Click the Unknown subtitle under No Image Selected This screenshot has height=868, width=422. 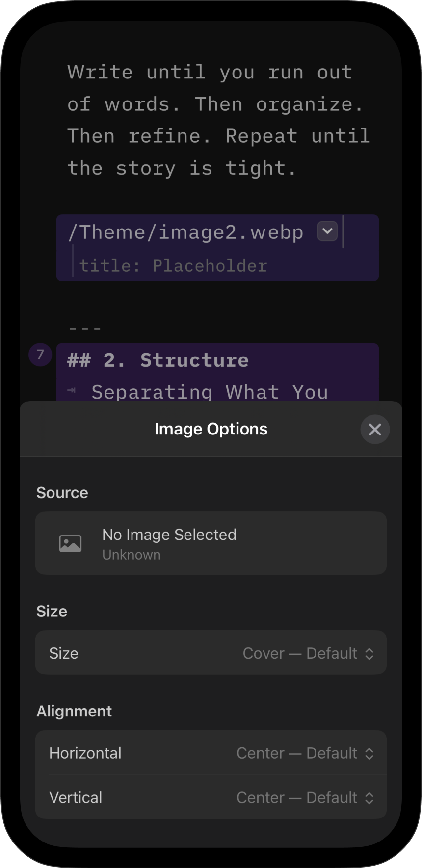(x=132, y=555)
